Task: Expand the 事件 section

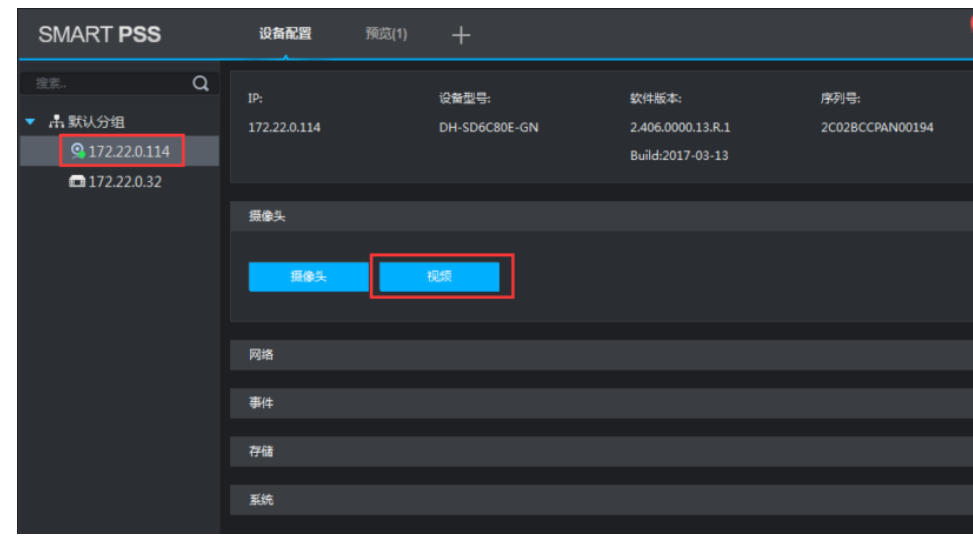Action: (601, 404)
